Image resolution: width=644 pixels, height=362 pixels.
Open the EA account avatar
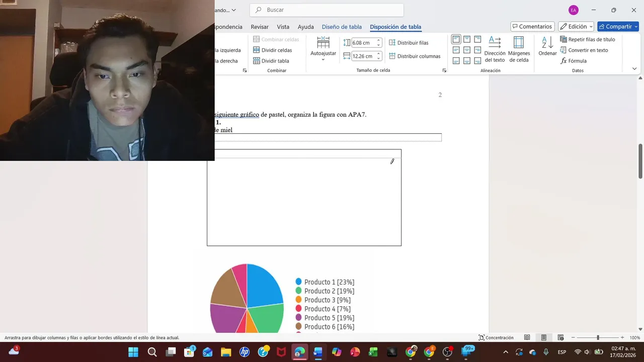point(573,10)
